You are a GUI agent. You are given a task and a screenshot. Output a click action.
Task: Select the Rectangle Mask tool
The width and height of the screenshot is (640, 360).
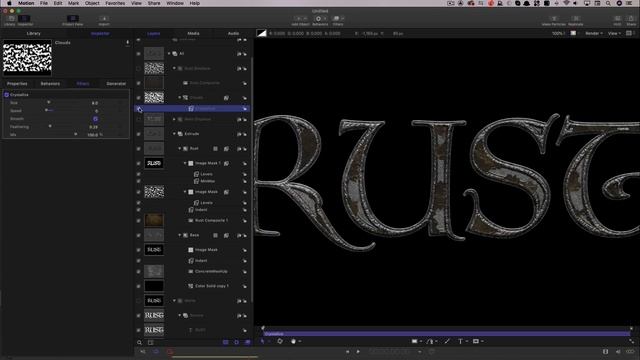(x=476, y=341)
